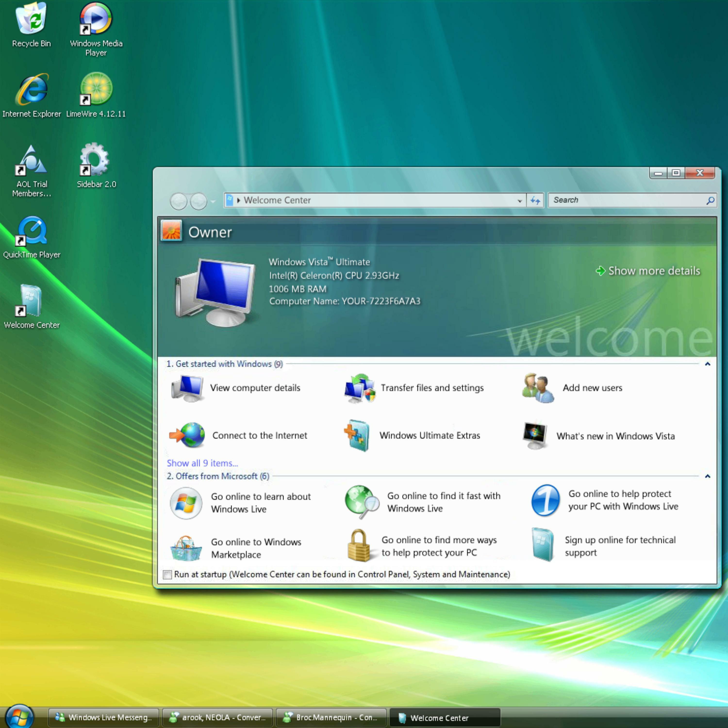
Task: Click the Show all 9 items link
Action: tap(202, 463)
